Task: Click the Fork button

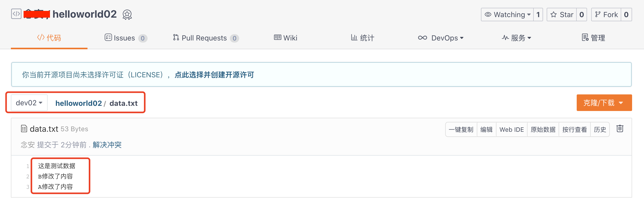Action: 606,15
